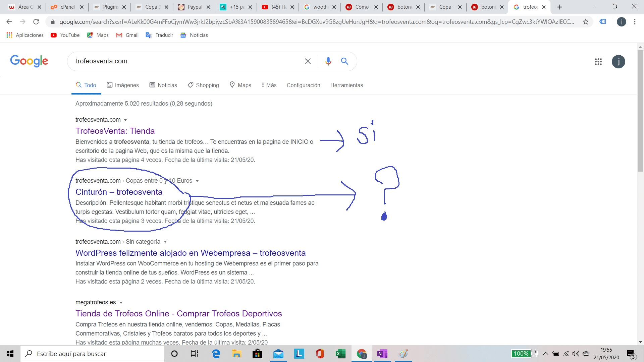Click the Chrome address bar URL

pyautogui.click(x=317, y=22)
